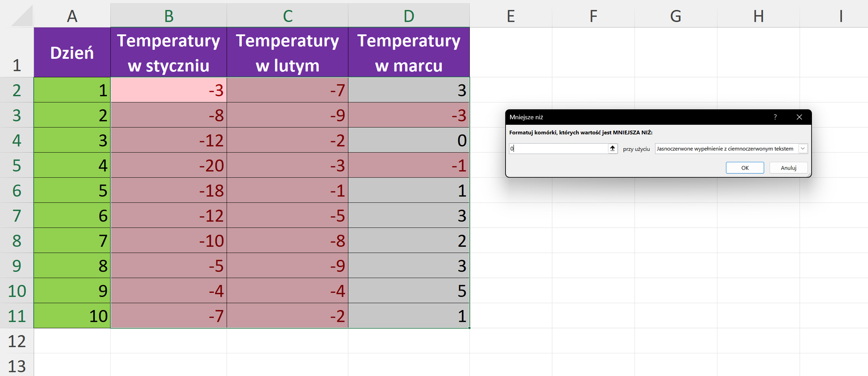Select column D header
The image size is (868, 376).
(x=409, y=16)
